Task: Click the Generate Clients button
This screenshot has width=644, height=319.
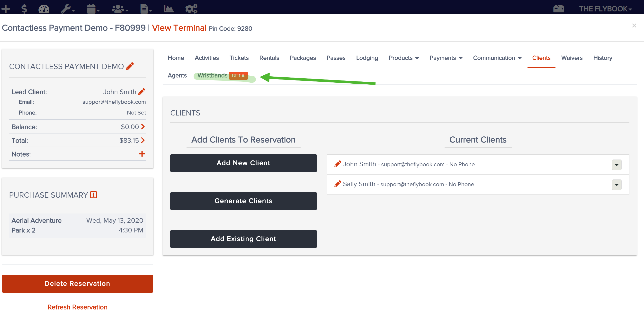Action: [x=243, y=201]
